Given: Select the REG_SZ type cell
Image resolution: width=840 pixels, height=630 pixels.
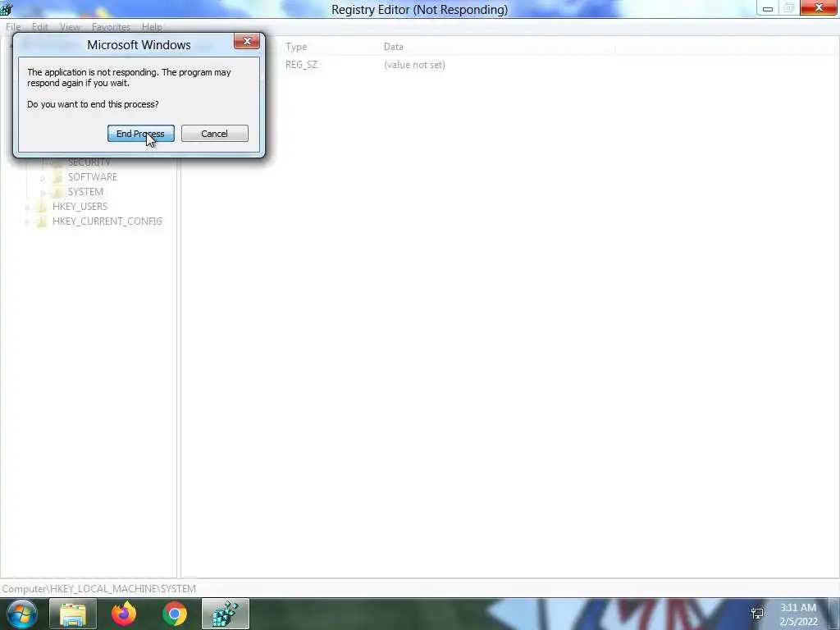Looking at the screenshot, I should [301, 65].
